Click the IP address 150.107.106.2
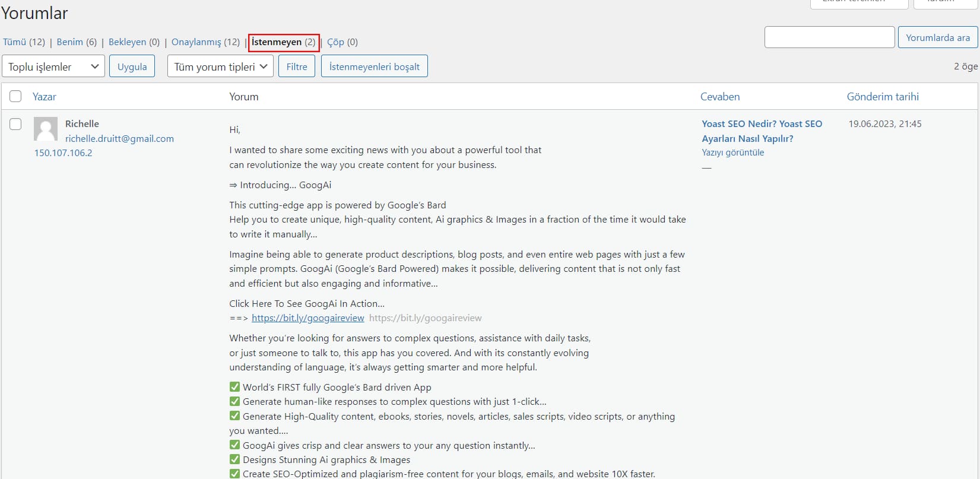 click(63, 153)
